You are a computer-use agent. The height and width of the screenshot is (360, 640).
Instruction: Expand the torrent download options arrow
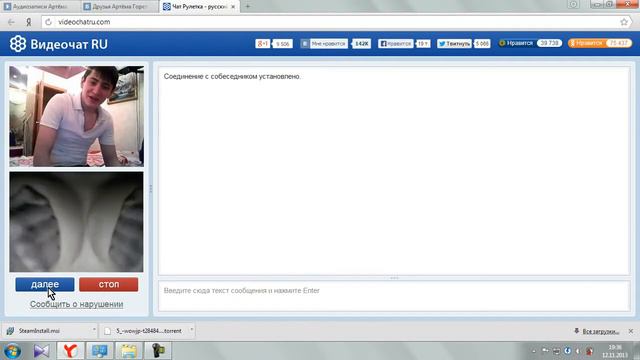coord(191,330)
